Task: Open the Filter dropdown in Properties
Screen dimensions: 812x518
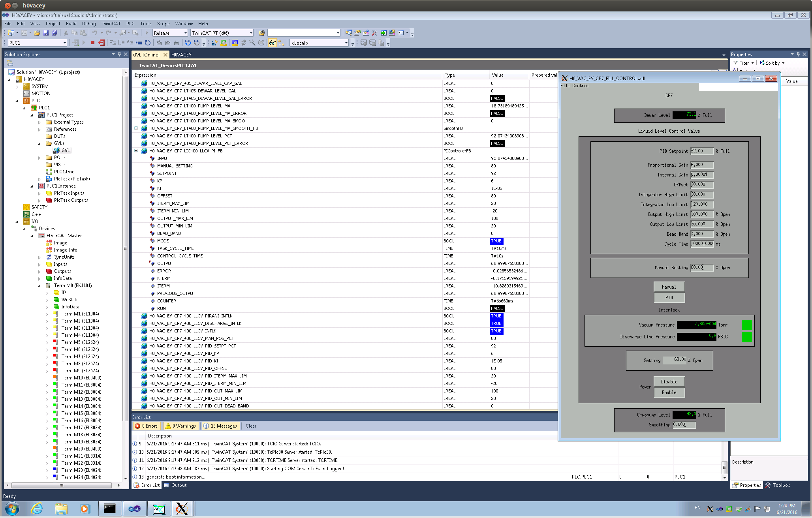Action: coord(744,63)
